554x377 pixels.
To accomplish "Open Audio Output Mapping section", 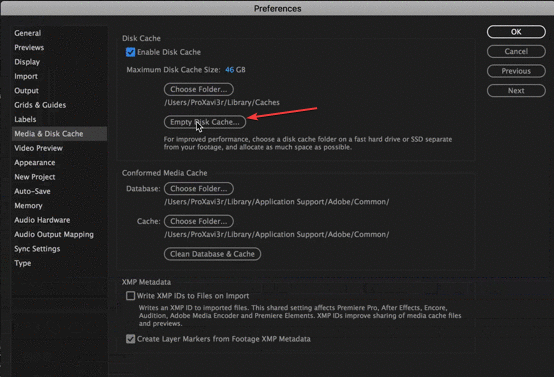I will click(54, 235).
